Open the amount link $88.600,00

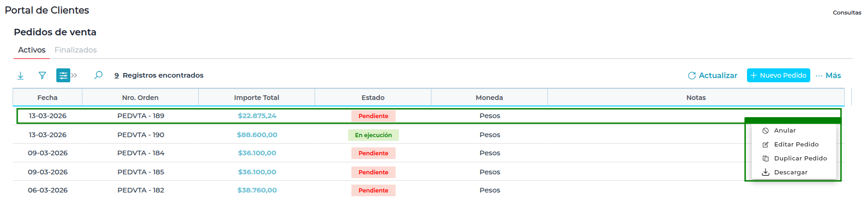[x=257, y=135]
